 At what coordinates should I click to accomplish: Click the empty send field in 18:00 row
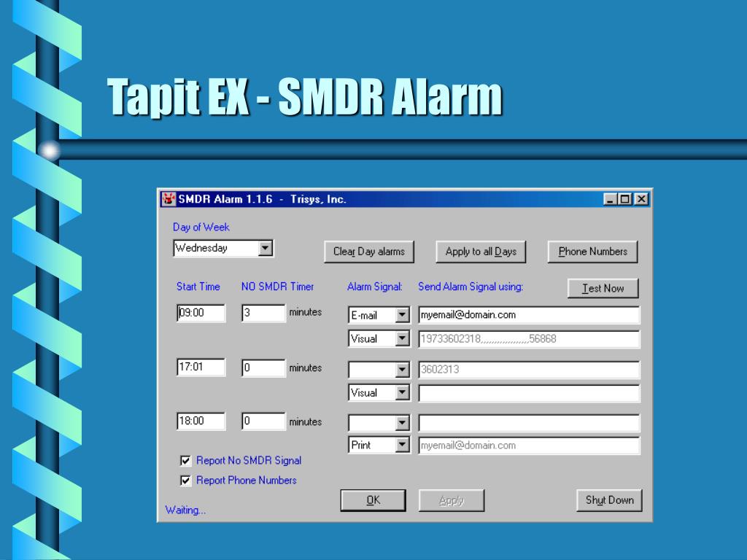coord(529,423)
